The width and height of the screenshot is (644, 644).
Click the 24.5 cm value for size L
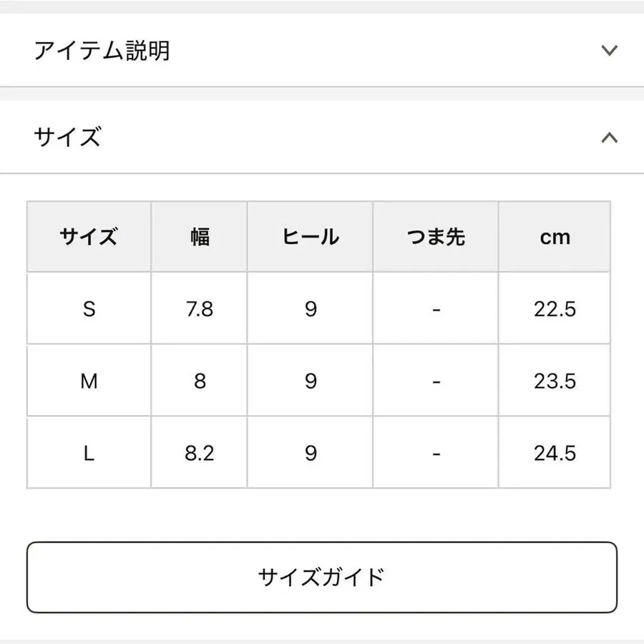(555, 452)
